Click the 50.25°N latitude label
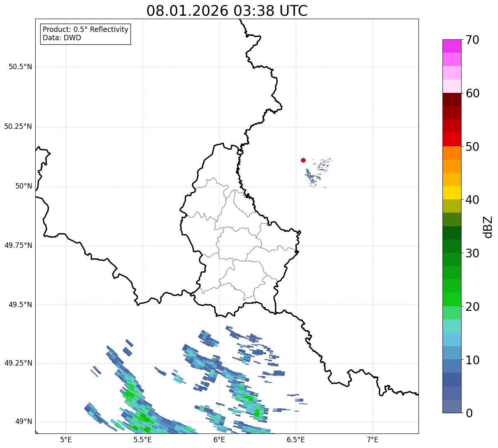498x448 pixels. coord(18,127)
